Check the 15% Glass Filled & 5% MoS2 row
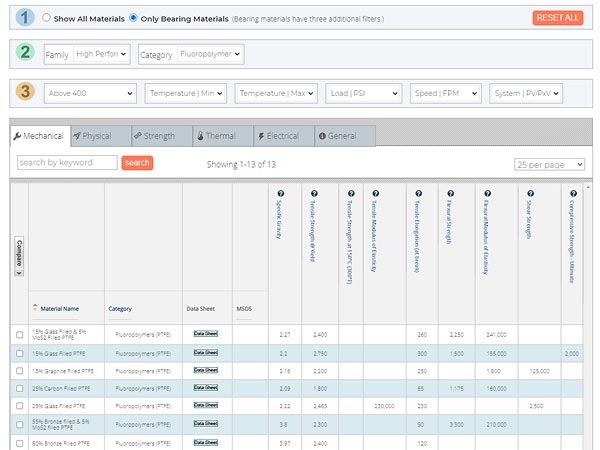This screenshot has height=450, width=600. point(20,335)
